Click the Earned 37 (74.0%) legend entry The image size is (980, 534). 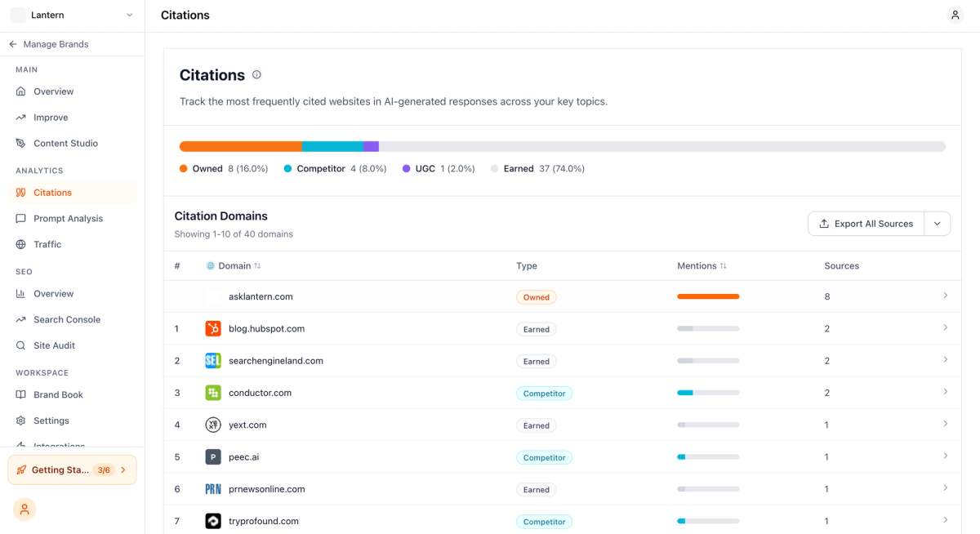click(537, 169)
